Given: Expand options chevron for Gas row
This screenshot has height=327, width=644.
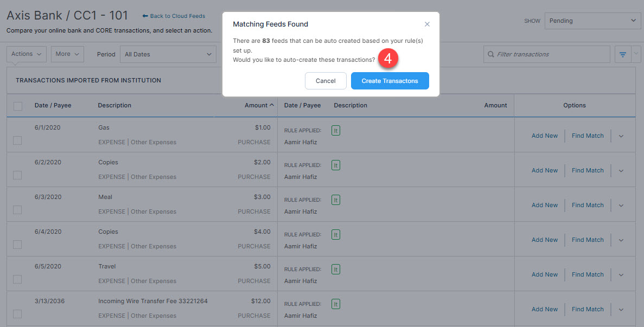Looking at the screenshot, I should point(621,136).
